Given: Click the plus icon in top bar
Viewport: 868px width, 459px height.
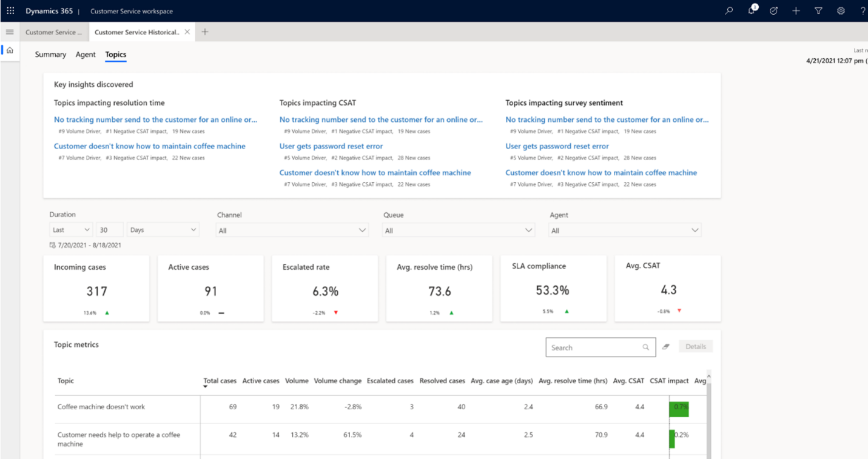Looking at the screenshot, I should point(796,11).
